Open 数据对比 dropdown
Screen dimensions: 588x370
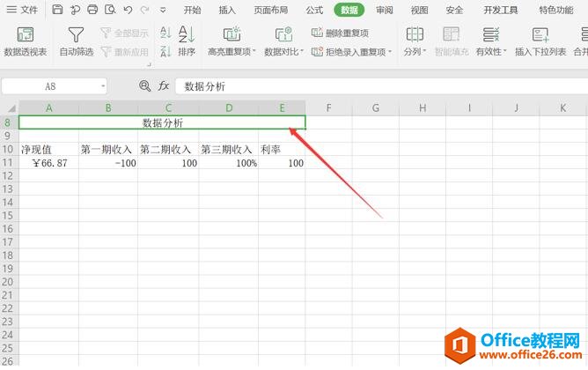pos(283,42)
